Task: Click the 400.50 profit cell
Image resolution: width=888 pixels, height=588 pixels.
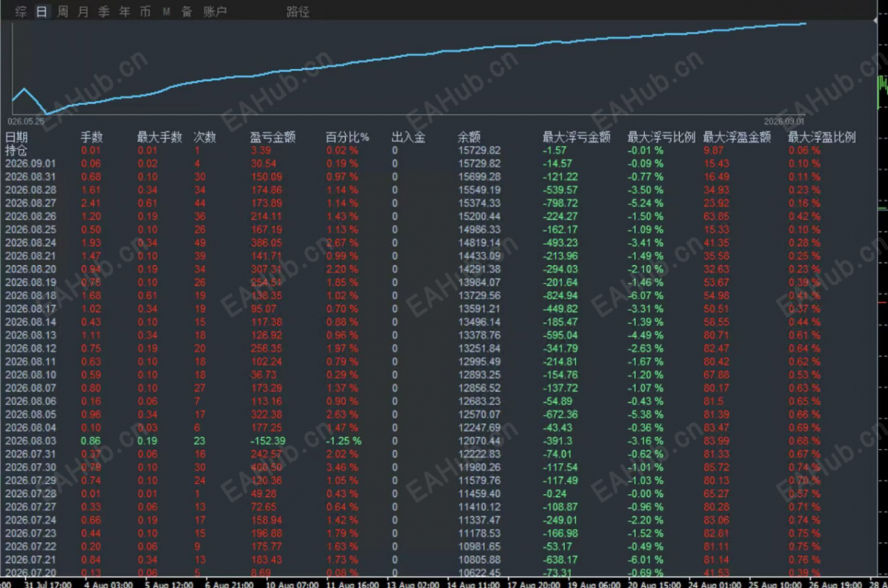Action: [266, 467]
